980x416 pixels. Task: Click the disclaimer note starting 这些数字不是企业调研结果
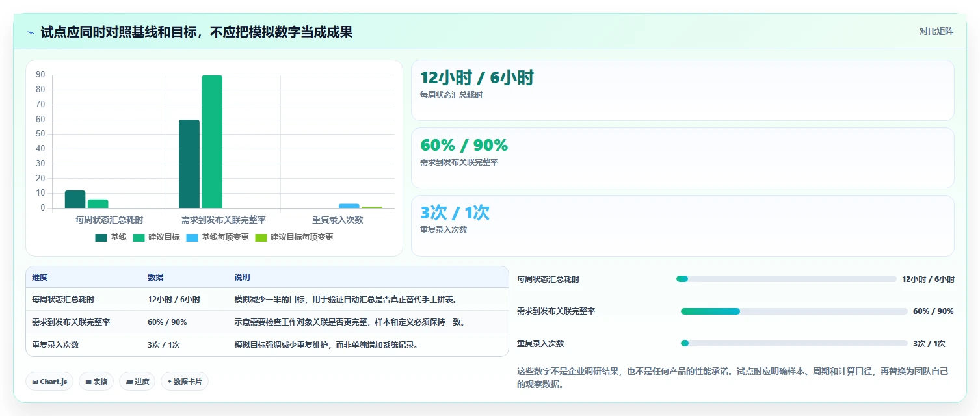[735, 378]
